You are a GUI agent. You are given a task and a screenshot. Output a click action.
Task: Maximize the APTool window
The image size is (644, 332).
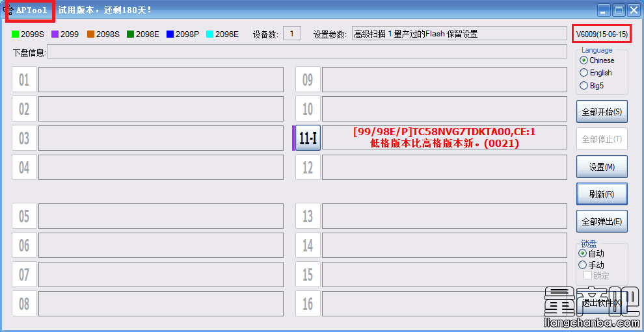pyautogui.click(x=619, y=10)
